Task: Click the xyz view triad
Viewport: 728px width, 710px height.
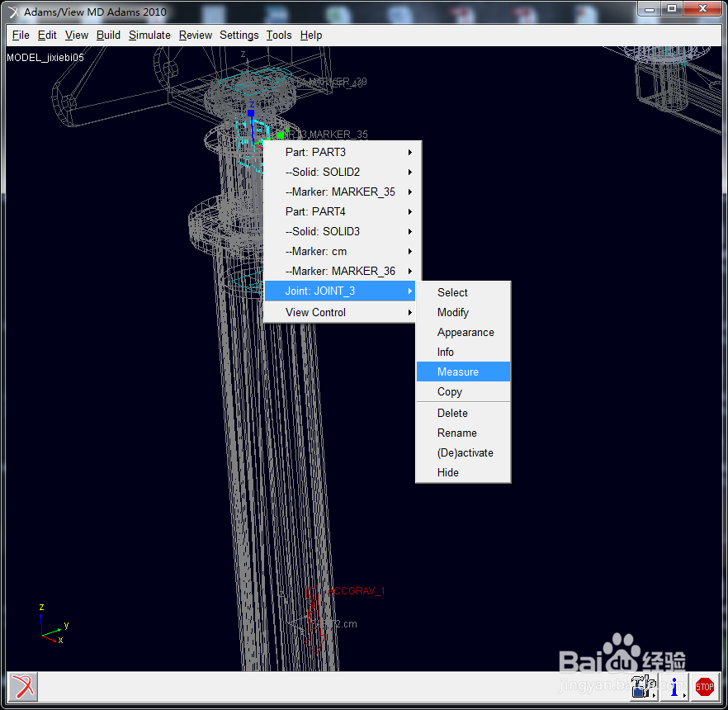Action: 54,625
